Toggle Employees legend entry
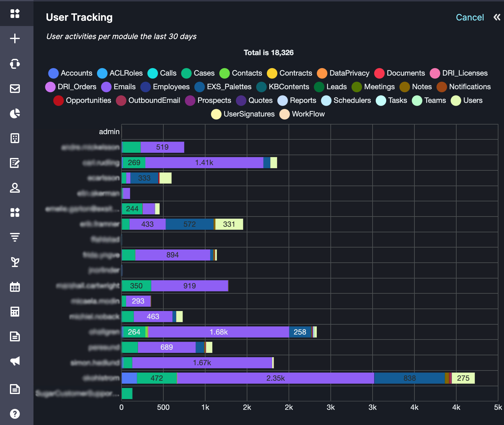504x425 pixels. [165, 87]
